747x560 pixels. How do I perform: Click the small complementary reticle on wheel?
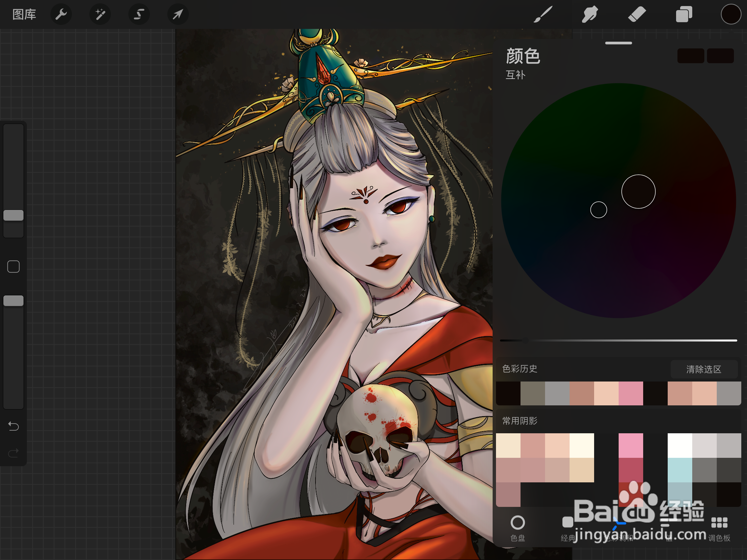(x=598, y=210)
